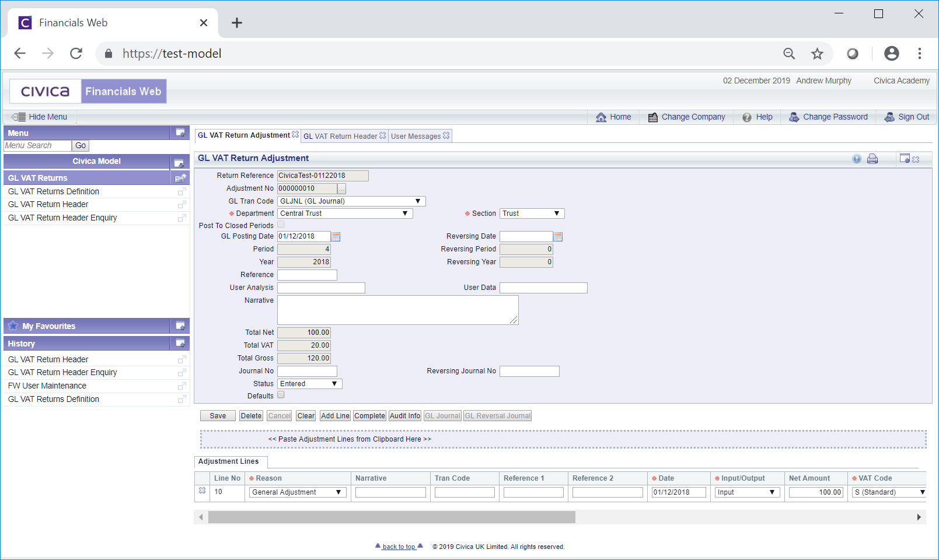This screenshot has height=560, width=939.
Task: Open the Reason dropdown for line 10
Action: point(298,492)
